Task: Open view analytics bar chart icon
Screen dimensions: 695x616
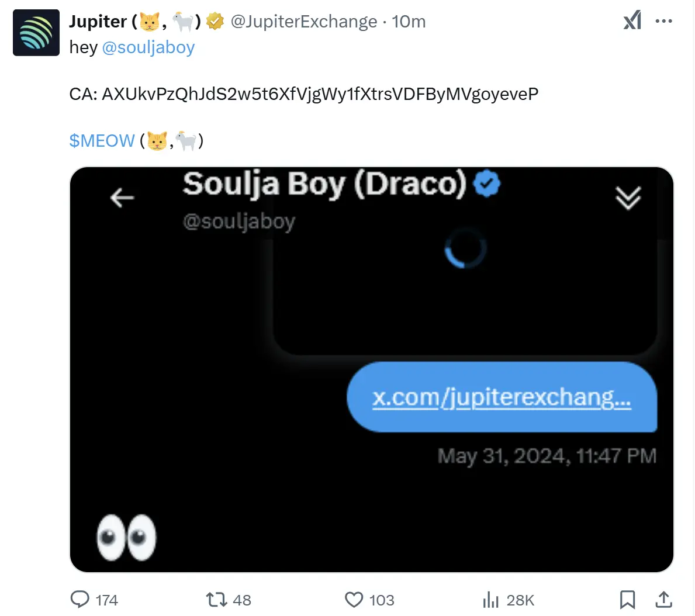Action: [x=490, y=600]
